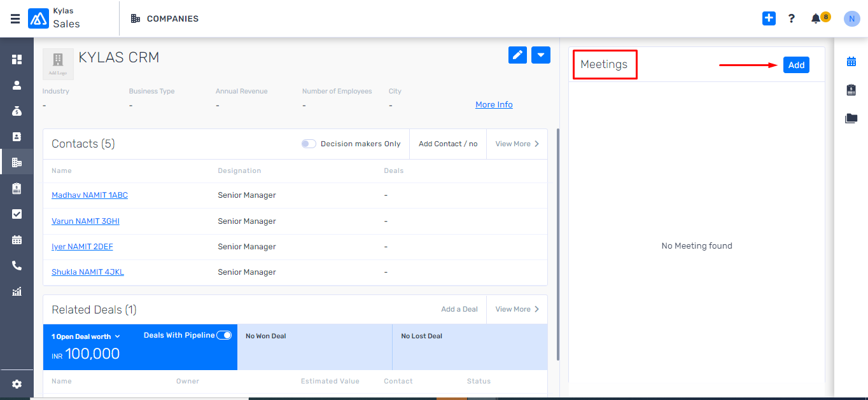Click the City field label

395,92
